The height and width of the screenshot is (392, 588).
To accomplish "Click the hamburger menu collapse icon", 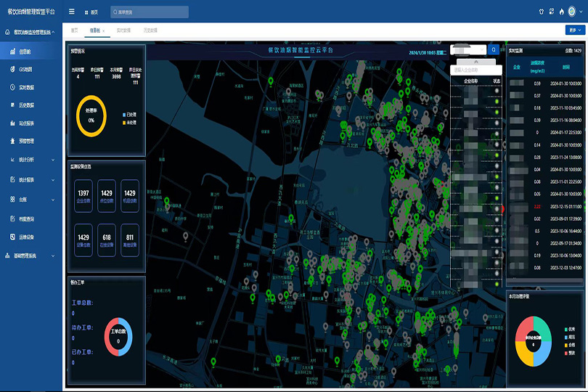I will click(71, 12).
